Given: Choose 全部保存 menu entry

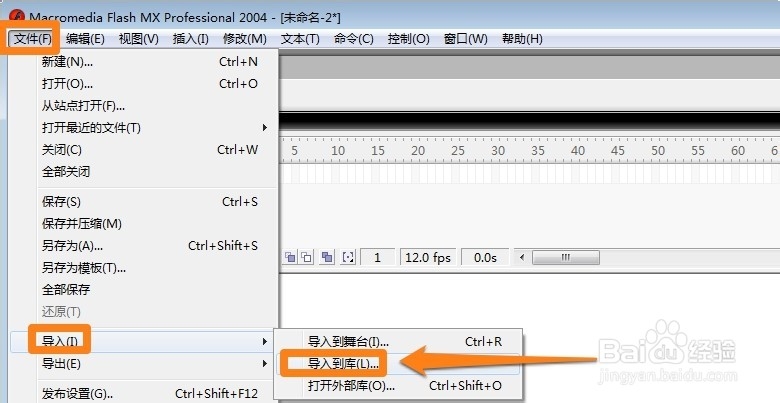Looking at the screenshot, I should click(144, 290).
